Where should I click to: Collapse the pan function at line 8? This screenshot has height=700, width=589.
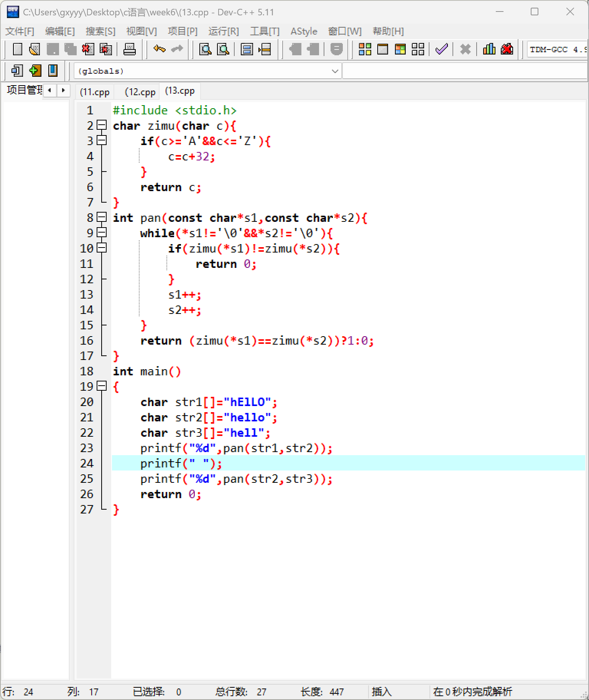pyautogui.click(x=102, y=217)
